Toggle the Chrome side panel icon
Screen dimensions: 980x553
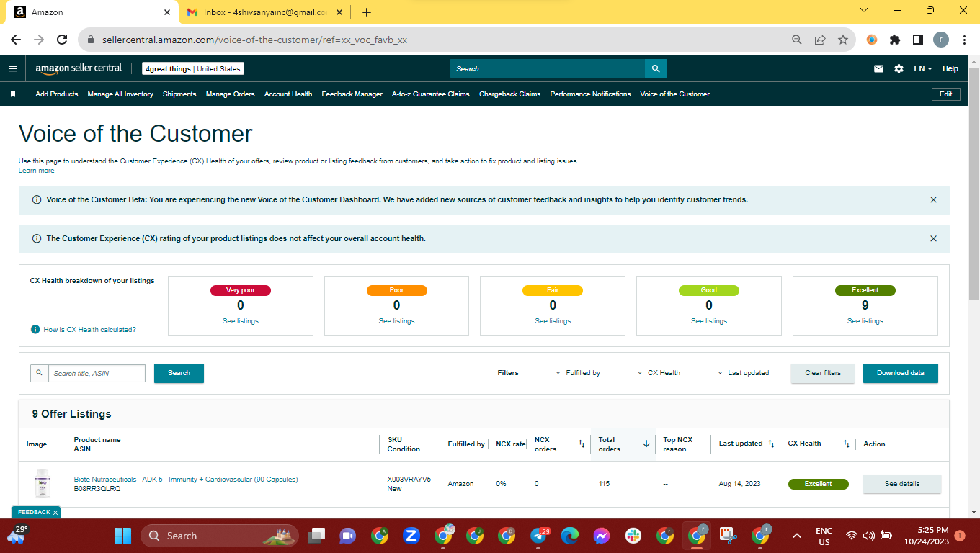point(918,40)
